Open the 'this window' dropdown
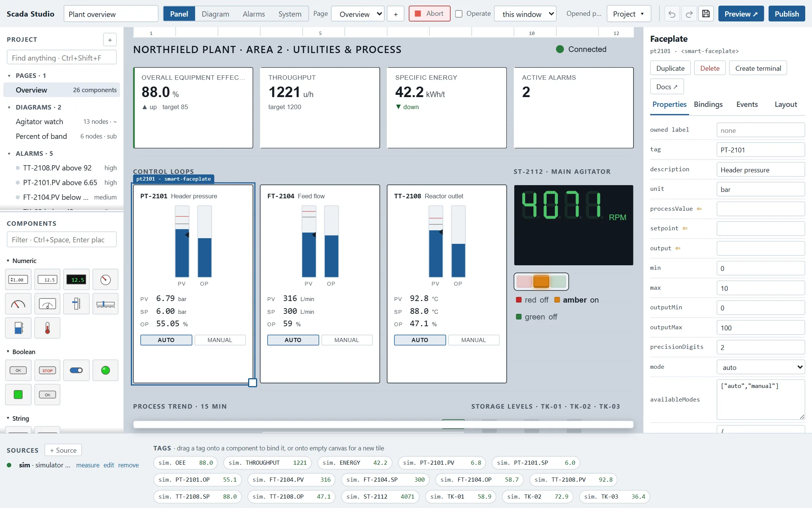This screenshot has height=508, width=812. tap(525, 14)
